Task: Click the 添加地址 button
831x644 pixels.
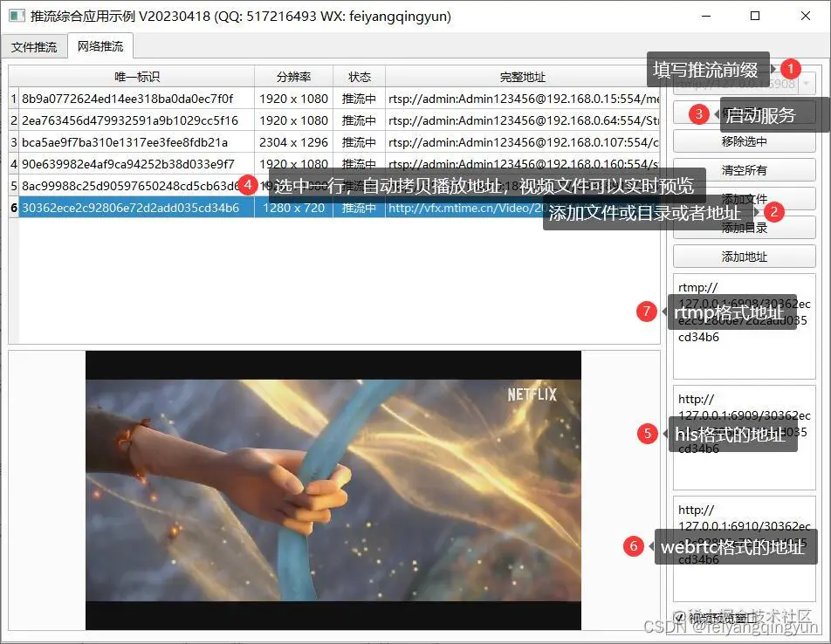Action: (744, 257)
